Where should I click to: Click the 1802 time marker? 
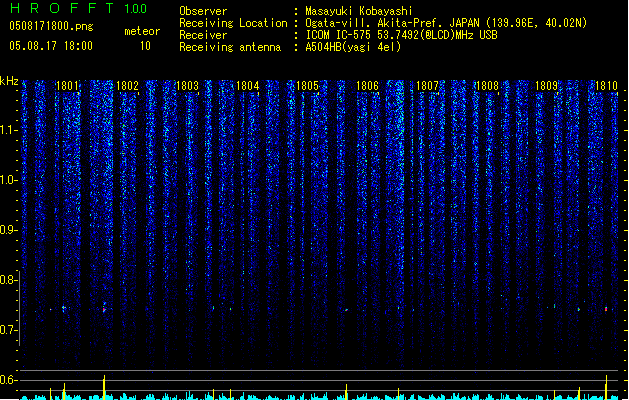[127, 86]
